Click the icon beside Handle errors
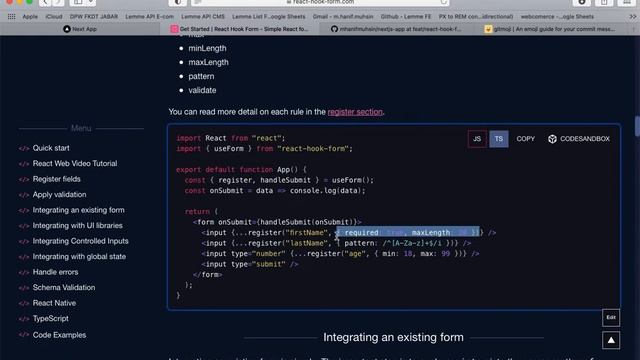The width and height of the screenshot is (640, 360). (x=24, y=272)
